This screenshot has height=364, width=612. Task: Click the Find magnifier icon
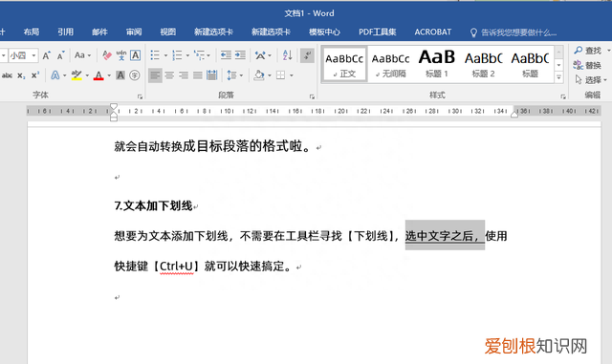578,51
